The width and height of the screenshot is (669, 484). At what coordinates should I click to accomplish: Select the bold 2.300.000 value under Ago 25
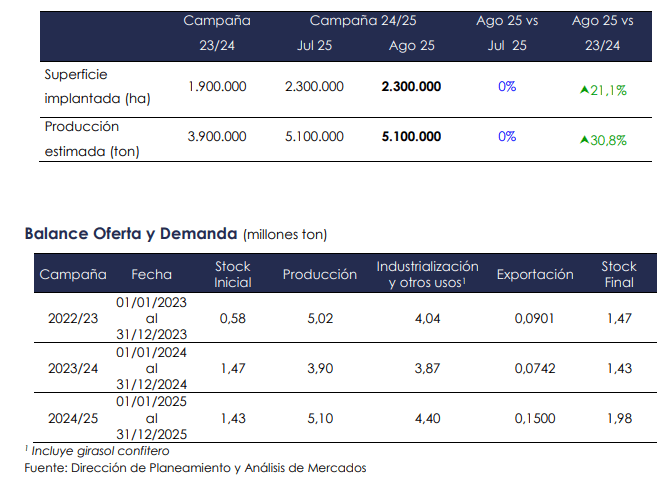pos(411,87)
